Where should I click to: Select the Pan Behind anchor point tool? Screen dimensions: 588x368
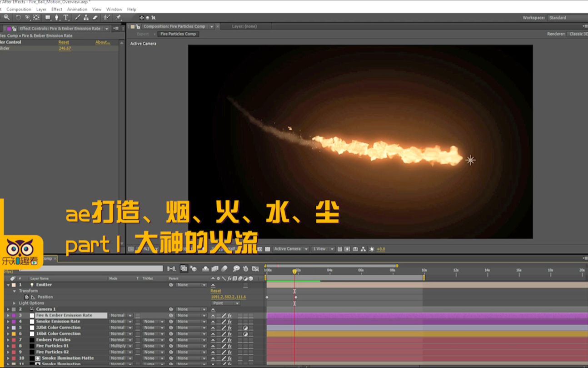coord(36,18)
